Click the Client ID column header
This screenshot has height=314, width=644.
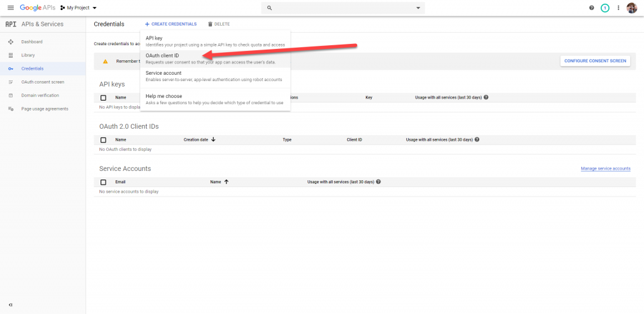(x=354, y=140)
